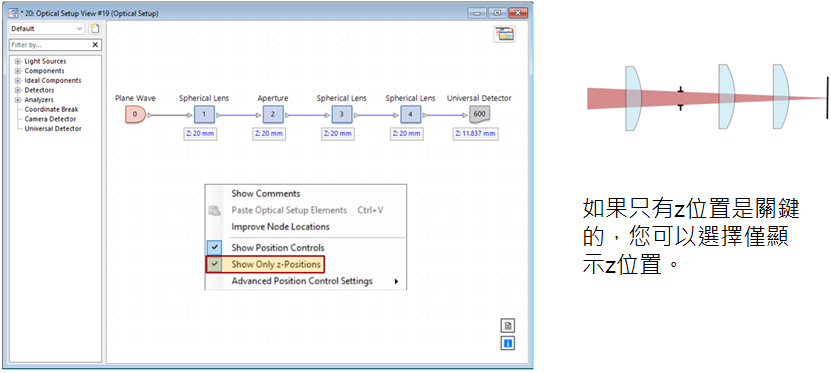Click the Z: 20 mm value under Aperture 2

269,134
